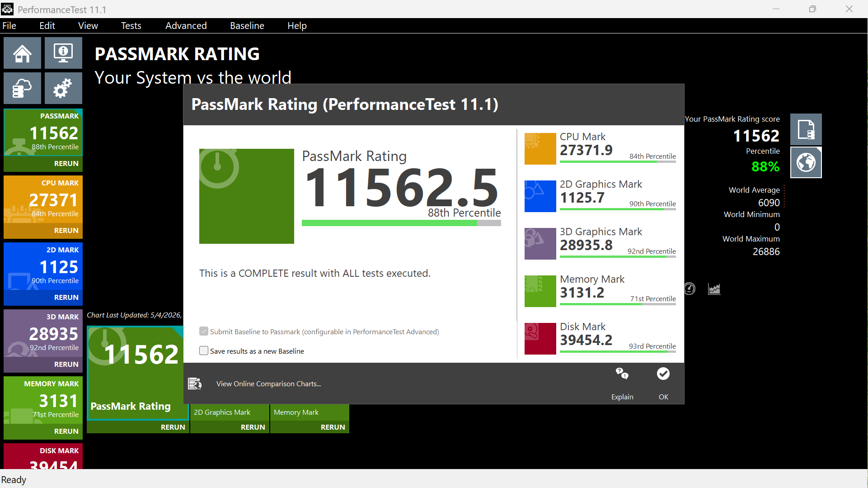Click the CPU Mark percentile bar
The width and height of the screenshot is (868, 488).
click(x=618, y=161)
